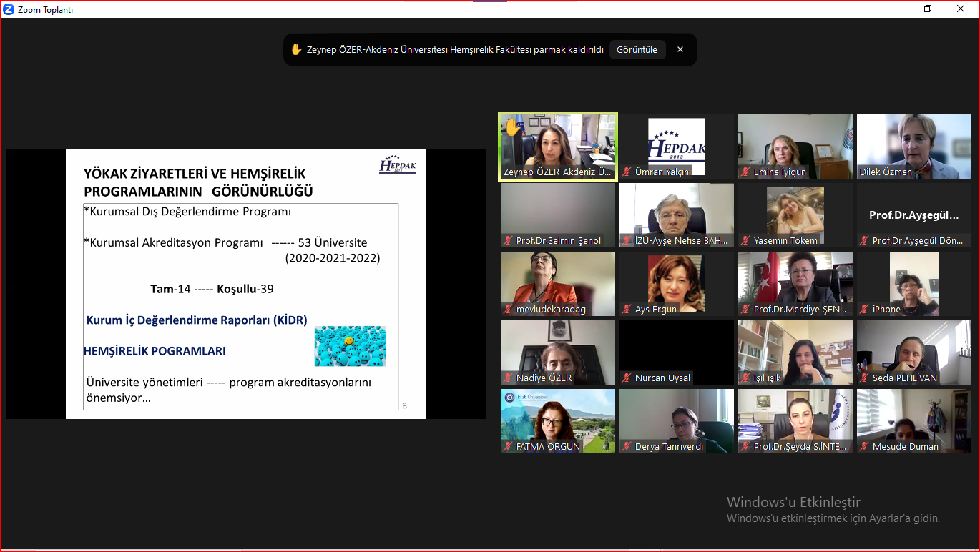Viewport: 980px width, 552px height.
Task: Click the muted microphone icon beside Ümran Yalçın
Action: pos(627,172)
